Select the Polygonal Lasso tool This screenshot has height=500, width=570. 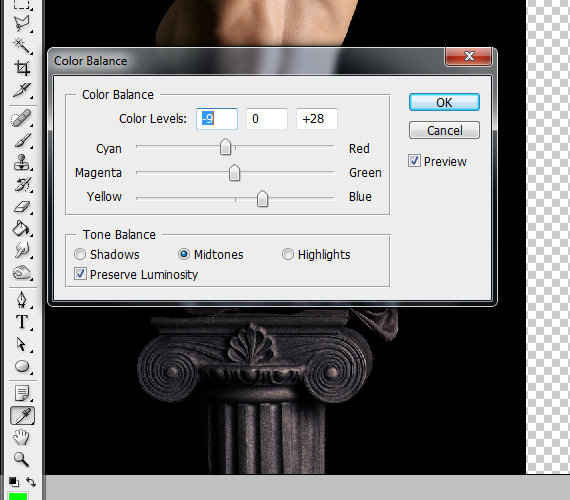coord(22,23)
